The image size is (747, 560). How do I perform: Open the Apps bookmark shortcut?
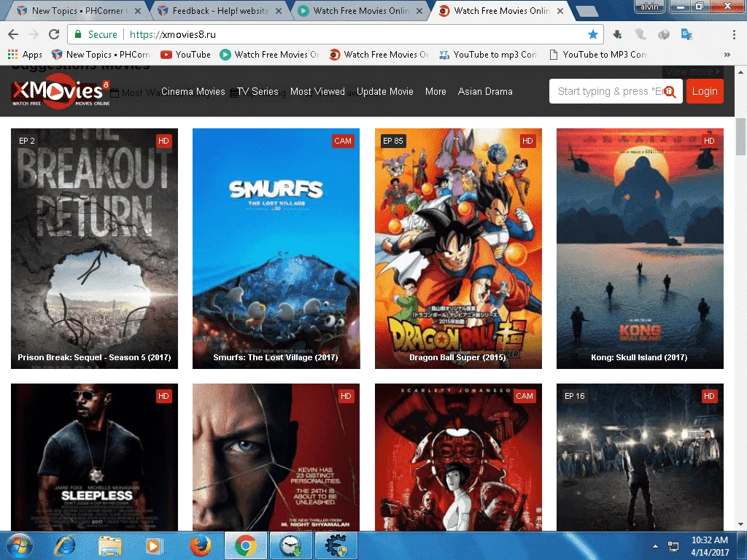(x=26, y=55)
